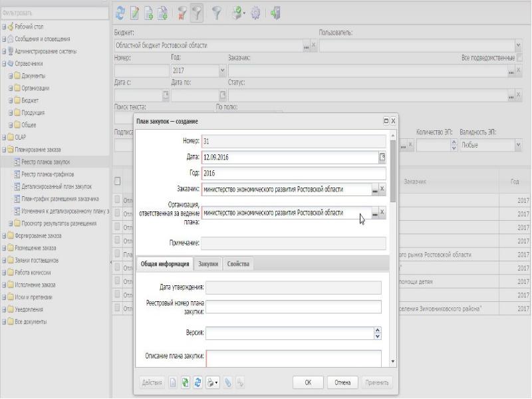The height and width of the screenshot is (399, 532).
Task: Switch to the Закупки tab
Action: click(208, 264)
